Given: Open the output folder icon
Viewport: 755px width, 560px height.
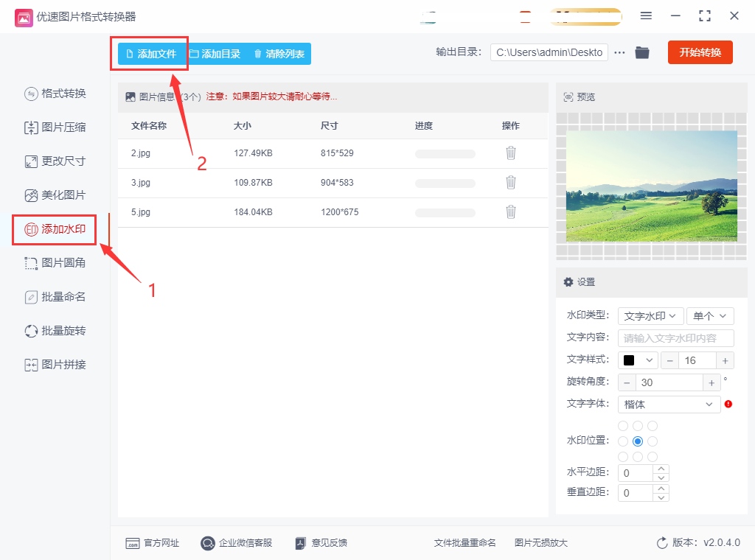Looking at the screenshot, I should click(642, 52).
